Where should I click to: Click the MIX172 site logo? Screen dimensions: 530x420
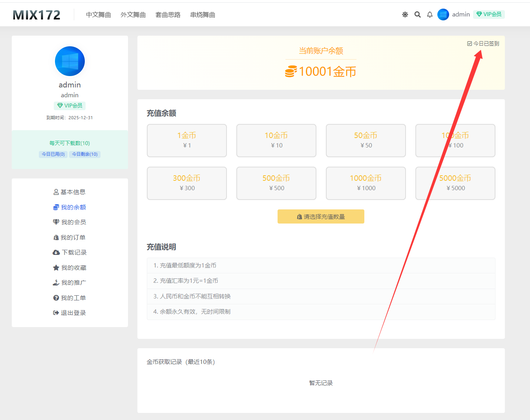click(x=37, y=15)
